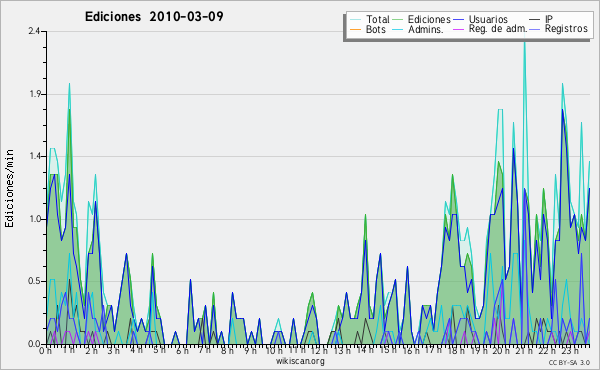Click the orange line swatch beside Bots

pyautogui.click(x=355, y=29)
